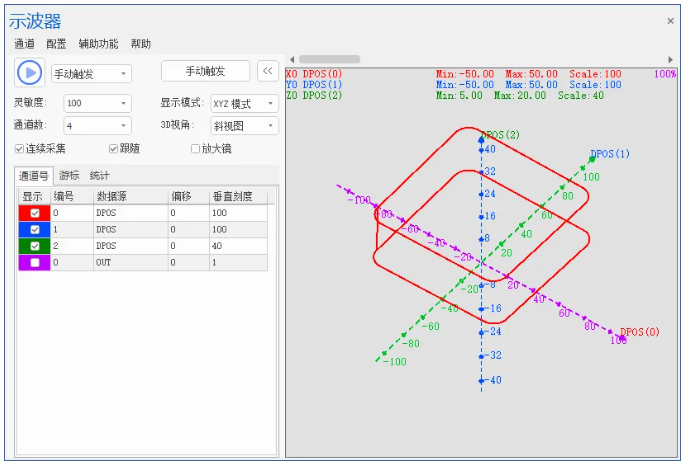Image resolution: width=685 pixels, height=466 pixels.
Task: Open the 手动触发 trigger mode dropdown
Action: click(91, 74)
